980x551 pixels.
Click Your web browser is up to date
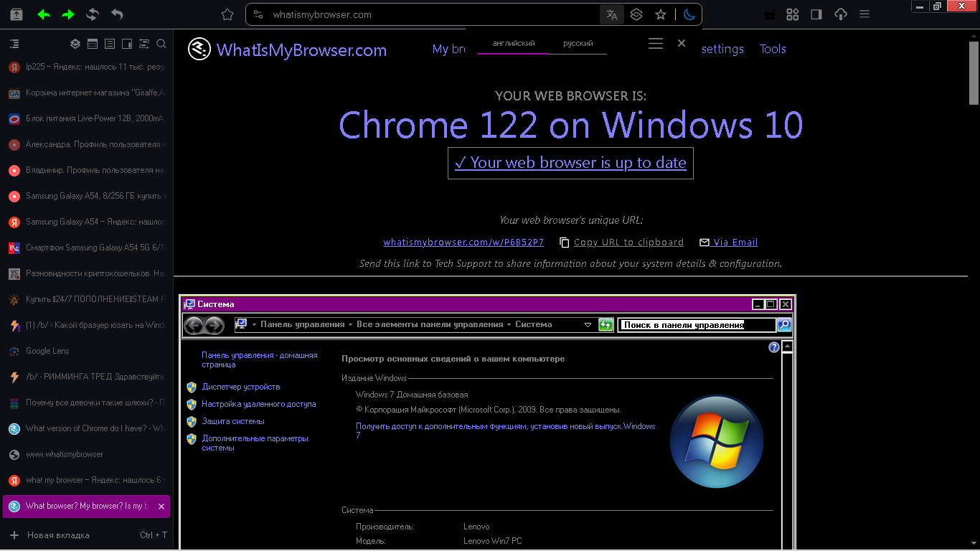pos(570,163)
